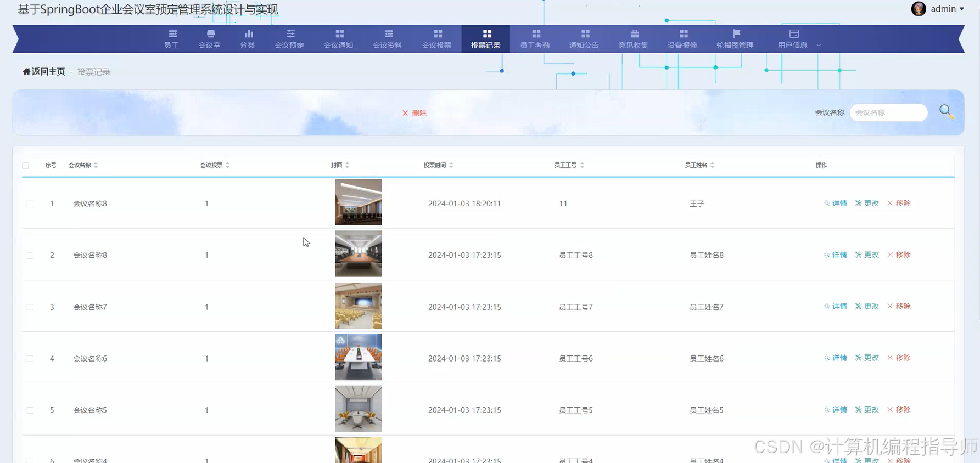Click the 员工工号8 cell

point(576,255)
